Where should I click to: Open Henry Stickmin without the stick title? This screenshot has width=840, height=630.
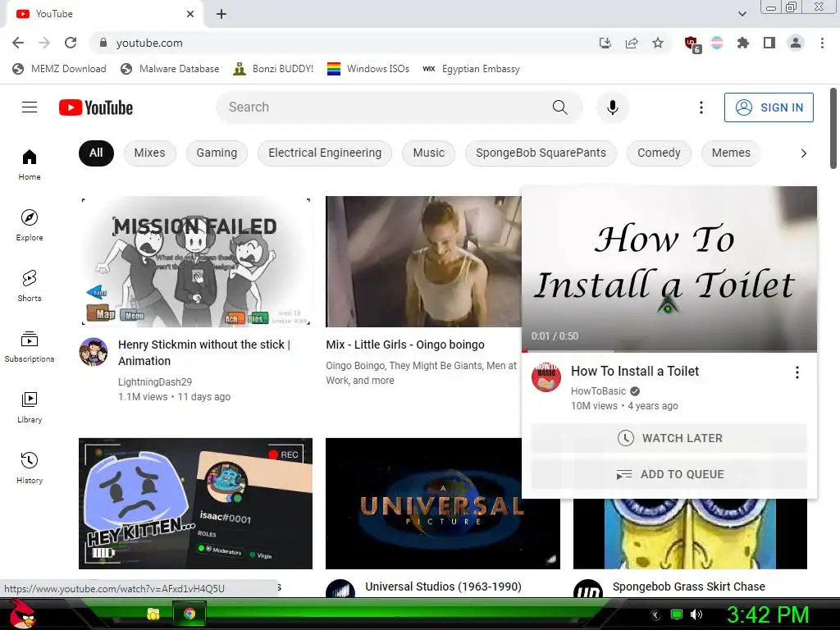pos(204,353)
